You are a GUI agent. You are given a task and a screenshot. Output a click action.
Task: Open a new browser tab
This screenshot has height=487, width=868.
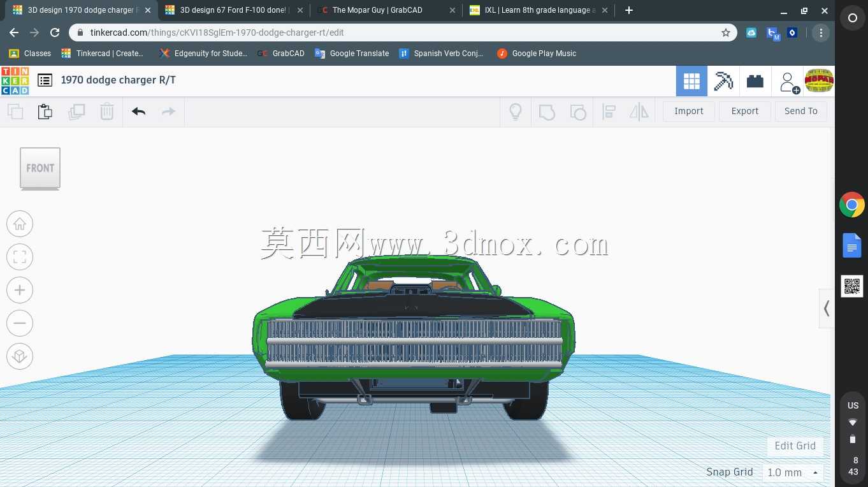point(629,10)
